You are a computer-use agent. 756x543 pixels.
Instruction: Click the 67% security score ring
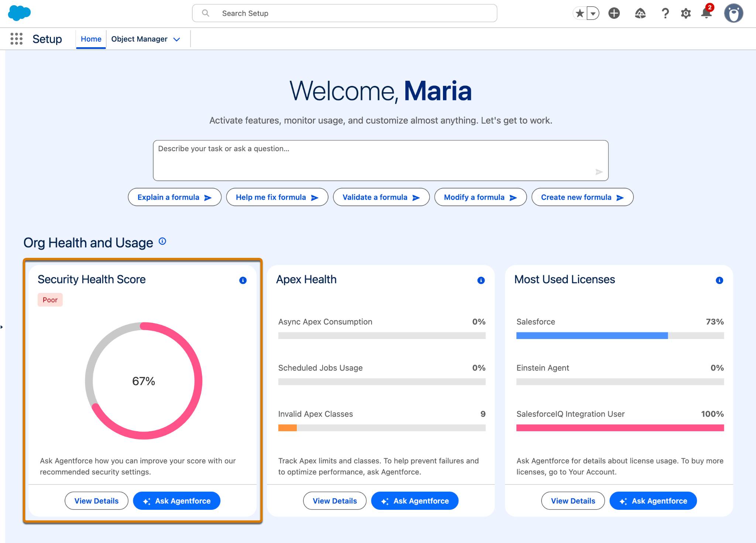(x=144, y=381)
